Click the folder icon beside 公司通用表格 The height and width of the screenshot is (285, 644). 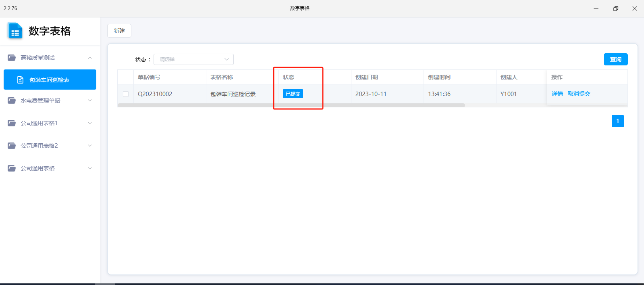tap(12, 168)
